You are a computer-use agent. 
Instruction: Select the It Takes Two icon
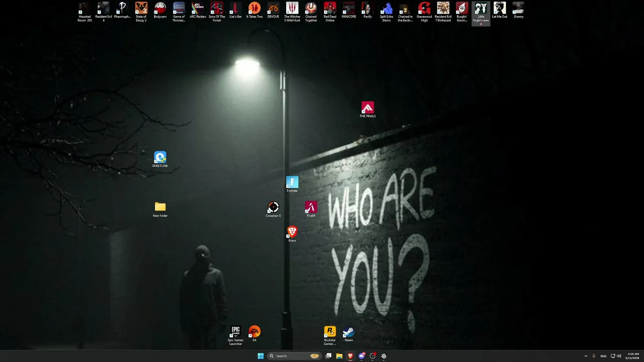click(x=255, y=10)
